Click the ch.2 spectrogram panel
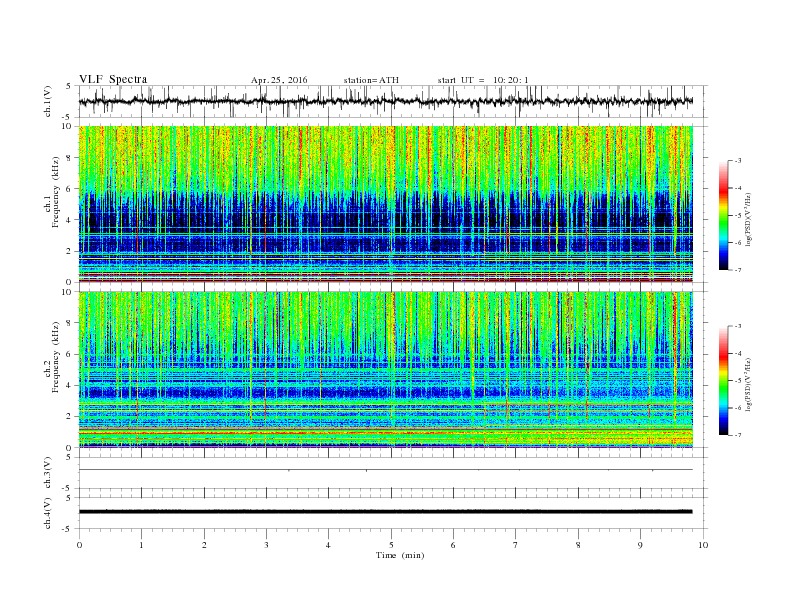Image resolution: width=792 pixels, height=612 pixels. (385, 369)
